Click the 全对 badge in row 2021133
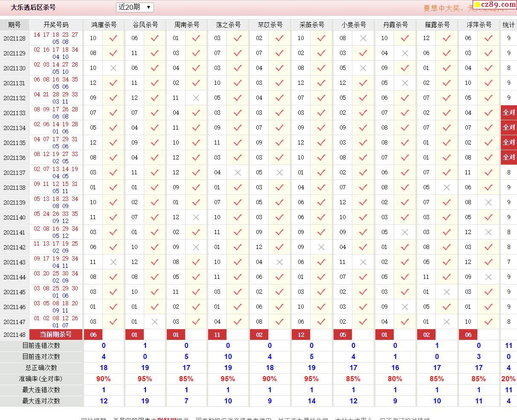Image resolution: width=517 pixels, height=420 pixels. coord(509,113)
